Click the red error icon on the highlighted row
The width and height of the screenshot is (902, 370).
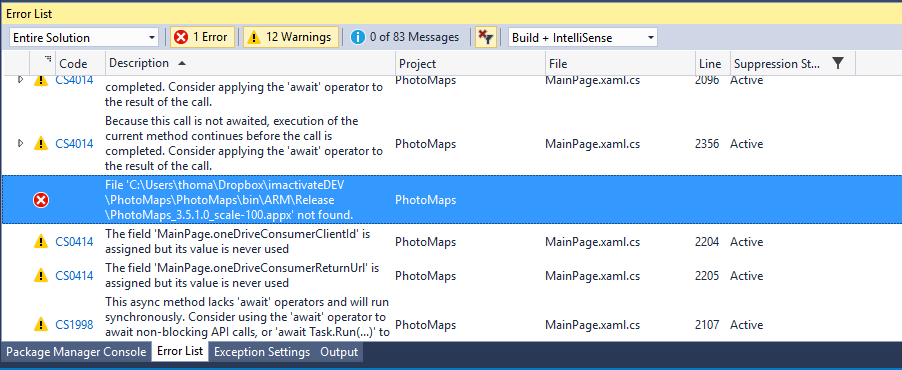(x=41, y=200)
